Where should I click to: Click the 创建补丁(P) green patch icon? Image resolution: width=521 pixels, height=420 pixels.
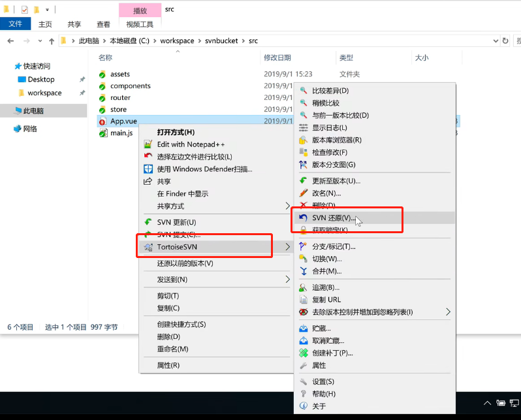click(303, 353)
